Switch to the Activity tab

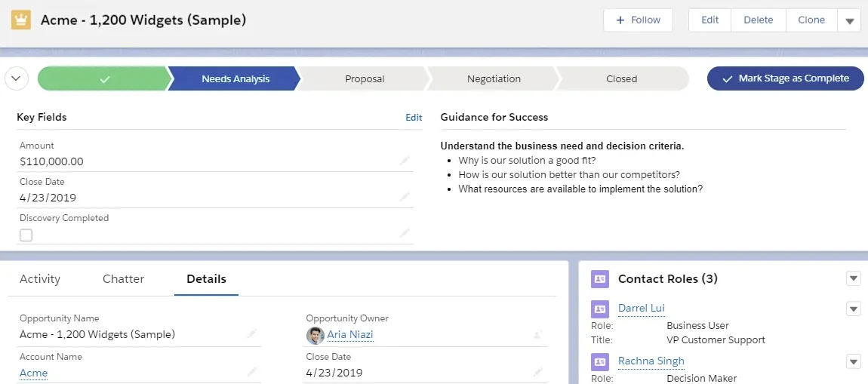[40, 279]
